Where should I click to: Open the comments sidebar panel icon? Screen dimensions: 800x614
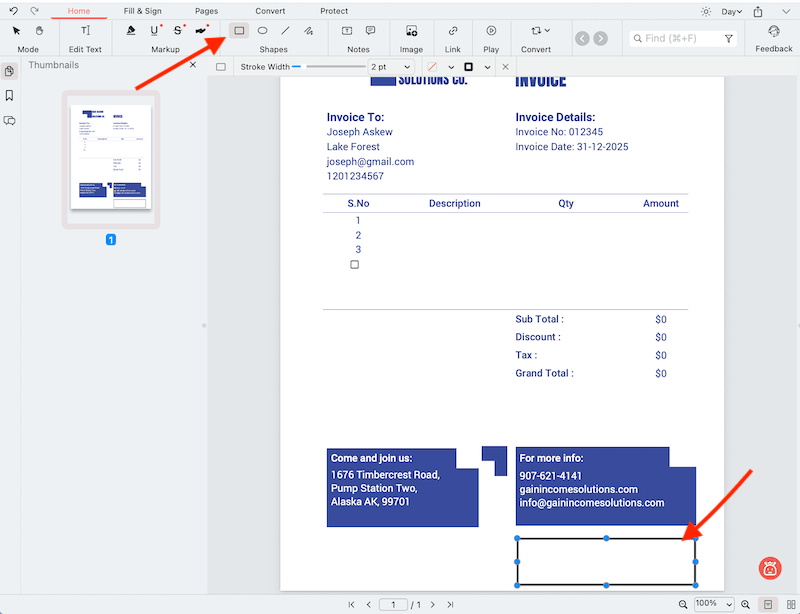click(9, 120)
